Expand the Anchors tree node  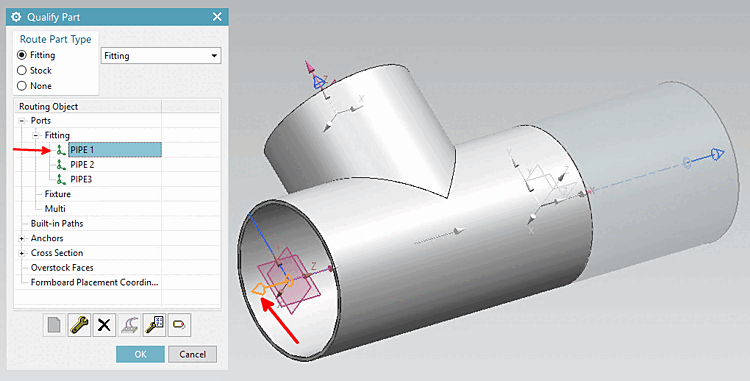point(22,238)
